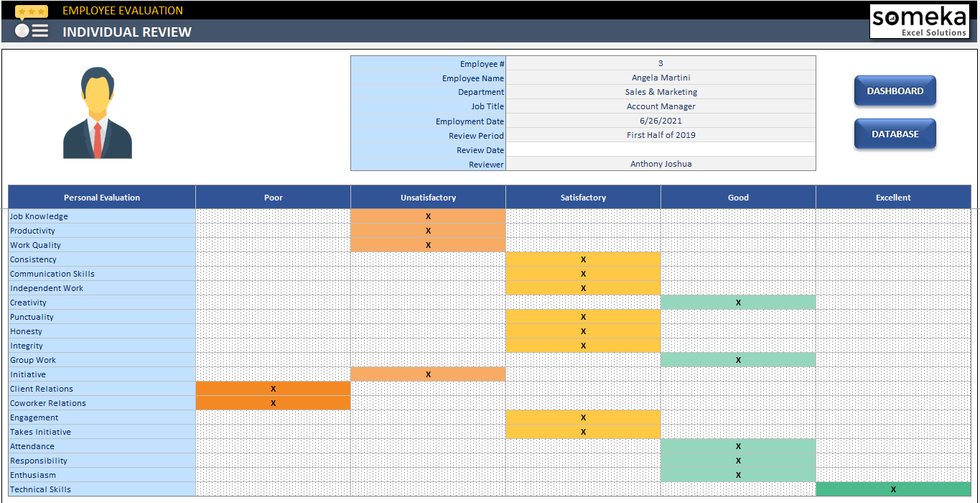This screenshot has height=503, width=980.
Task: Click the orange Client Relations rating bar
Action: click(x=273, y=388)
